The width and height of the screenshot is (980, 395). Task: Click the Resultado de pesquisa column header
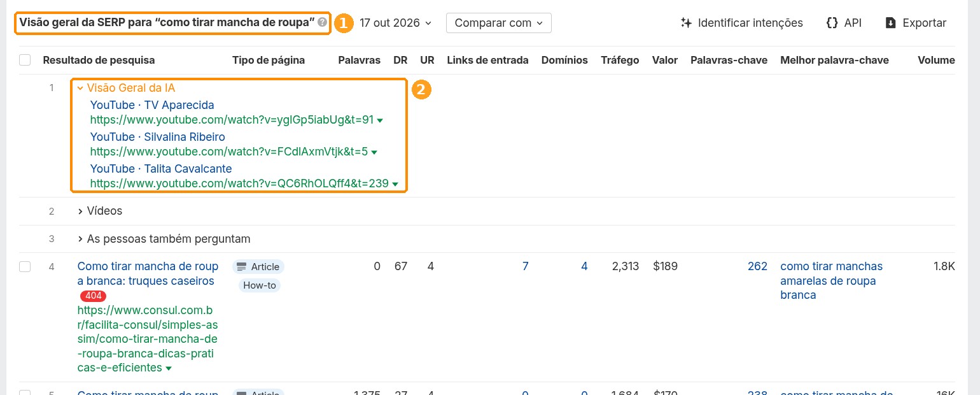(99, 60)
